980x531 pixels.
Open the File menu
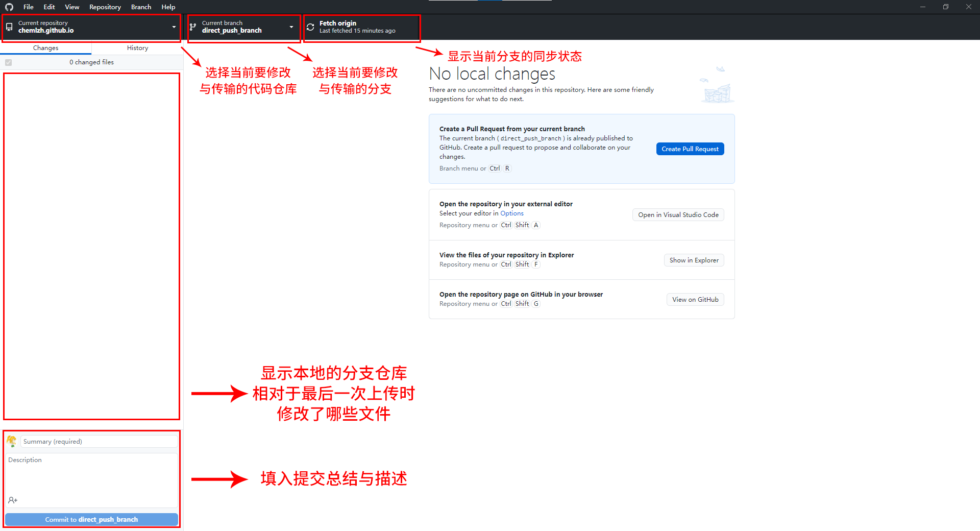[29, 7]
